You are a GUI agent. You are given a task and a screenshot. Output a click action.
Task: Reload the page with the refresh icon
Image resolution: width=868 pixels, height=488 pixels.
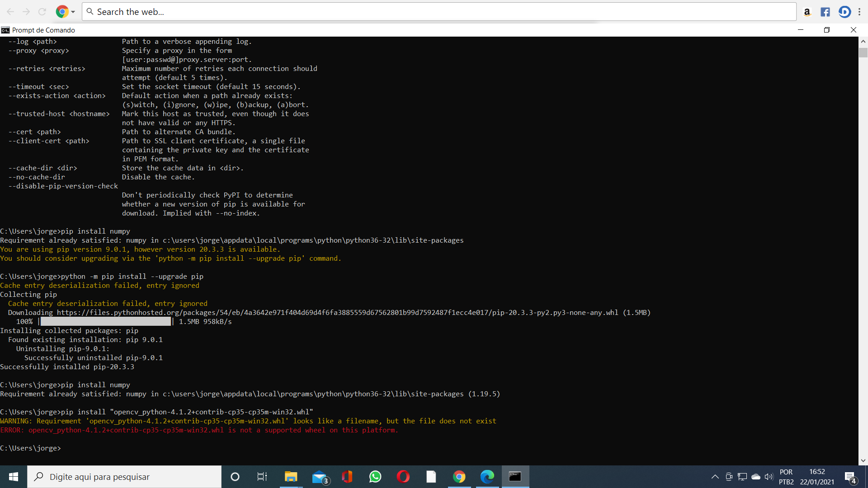coord(42,12)
